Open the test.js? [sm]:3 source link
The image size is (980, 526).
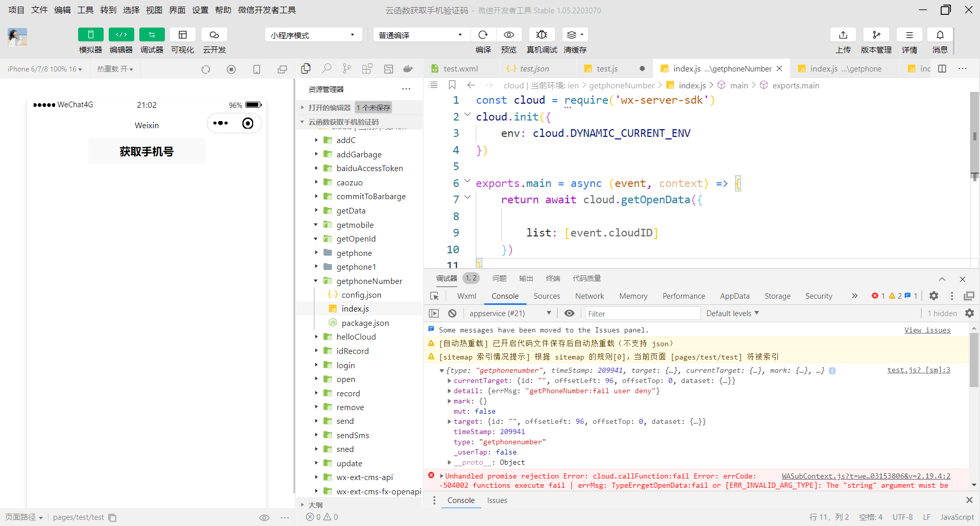pyautogui.click(x=919, y=370)
